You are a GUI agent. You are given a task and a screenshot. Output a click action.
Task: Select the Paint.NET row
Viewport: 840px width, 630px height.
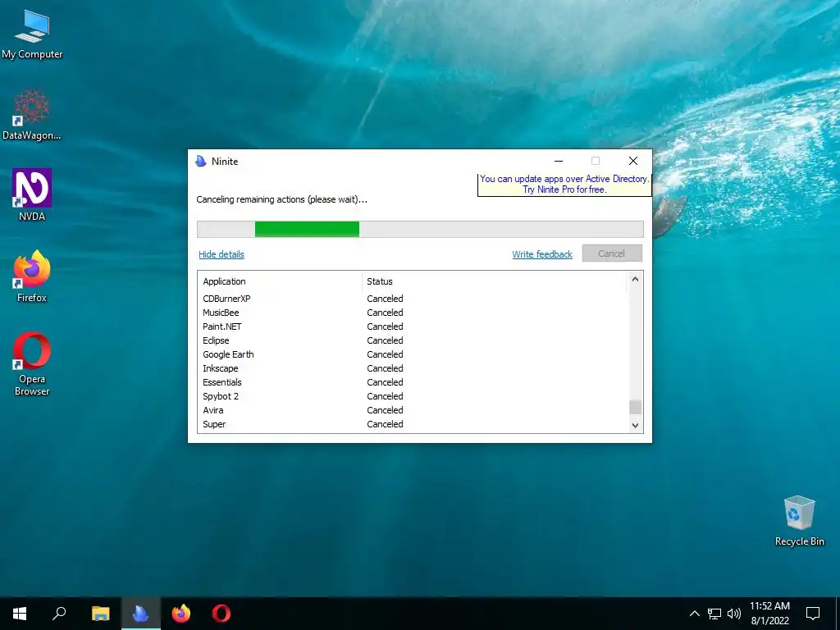point(413,326)
